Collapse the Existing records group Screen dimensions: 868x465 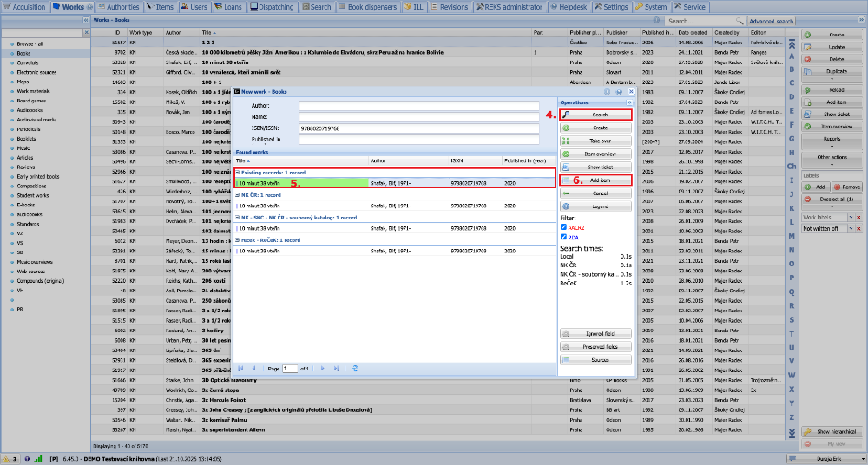click(x=238, y=173)
